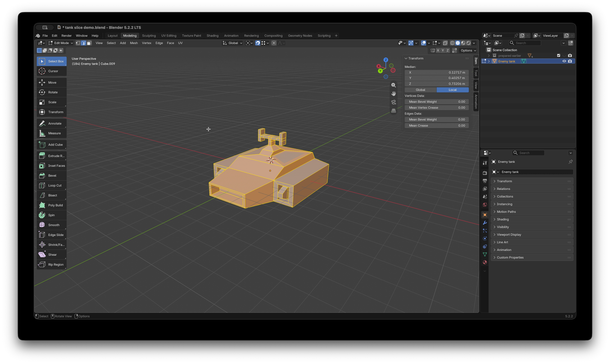
Task: Pick the Scale tool
Action: [52, 102]
